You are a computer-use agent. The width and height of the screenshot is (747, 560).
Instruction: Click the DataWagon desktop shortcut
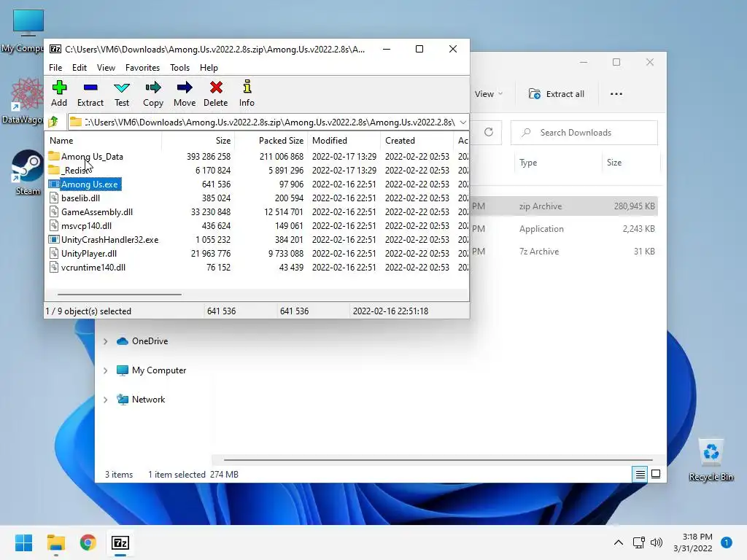tap(23, 101)
